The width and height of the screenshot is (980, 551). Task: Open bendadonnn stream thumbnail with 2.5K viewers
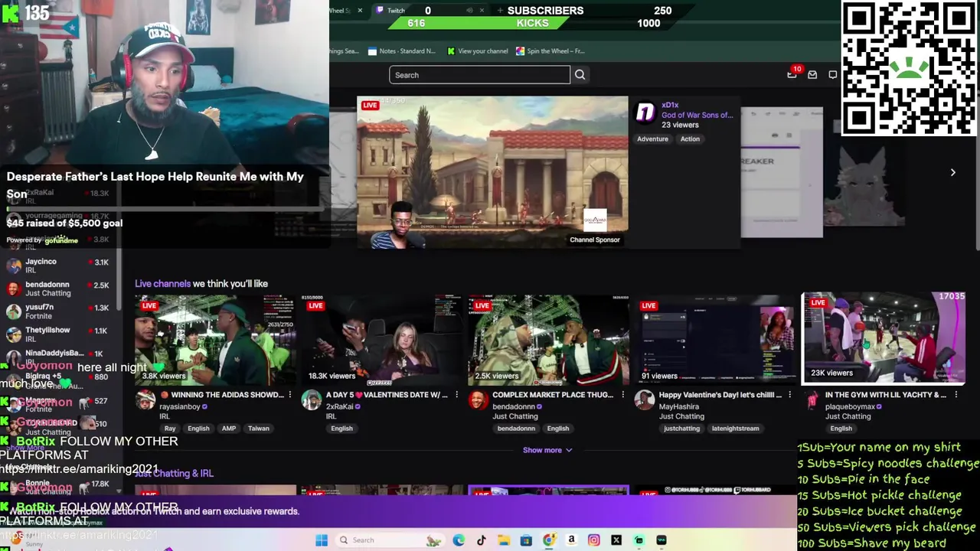click(549, 341)
